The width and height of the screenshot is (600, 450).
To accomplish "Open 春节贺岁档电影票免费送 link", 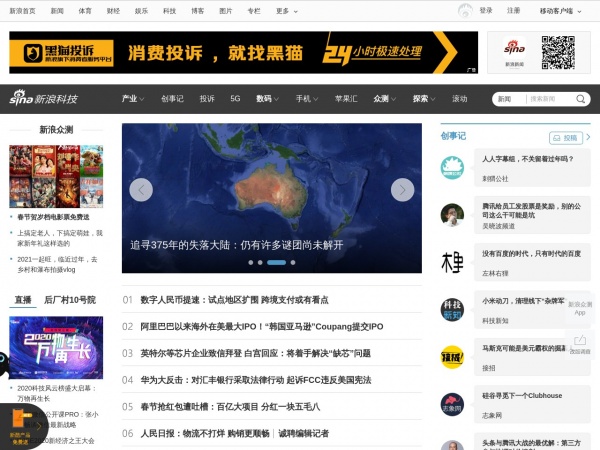I will coord(53,217).
